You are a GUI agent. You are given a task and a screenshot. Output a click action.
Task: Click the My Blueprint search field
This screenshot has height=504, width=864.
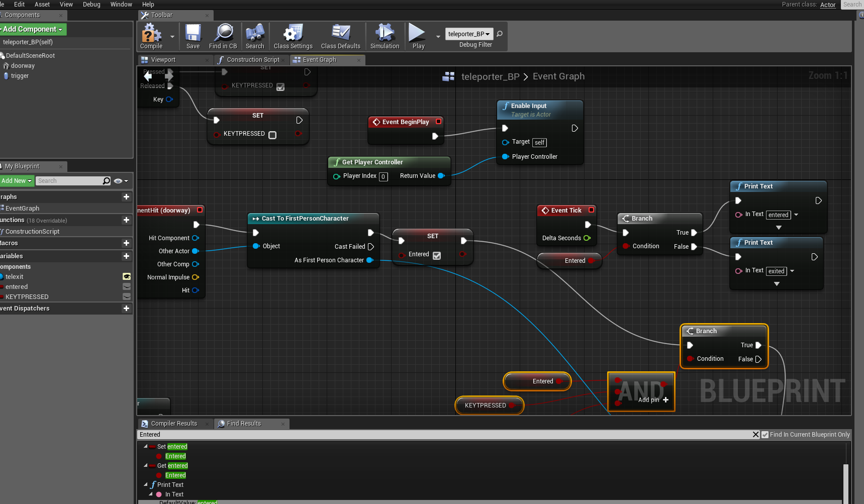[69, 181]
